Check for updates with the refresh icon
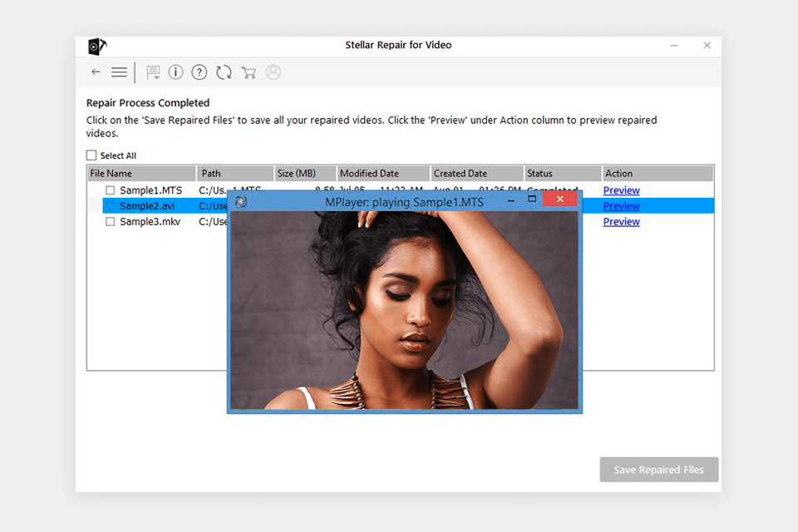798x532 pixels. click(x=224, y=72)
